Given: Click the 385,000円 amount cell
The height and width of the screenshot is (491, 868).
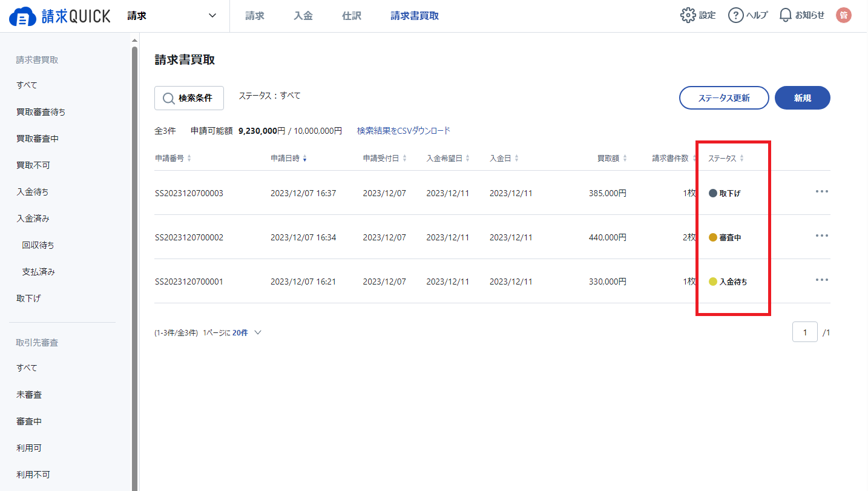Looking at the screenshot, I should [607, 193].
